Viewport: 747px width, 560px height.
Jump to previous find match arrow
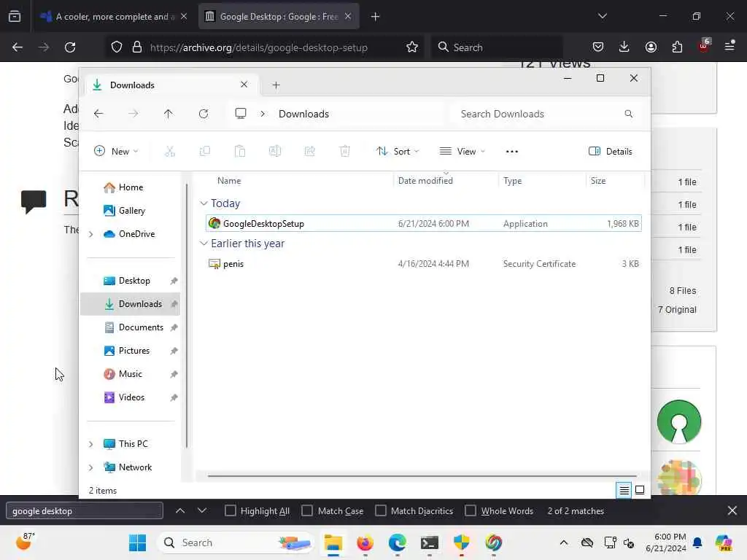click(x=180, y=510)
